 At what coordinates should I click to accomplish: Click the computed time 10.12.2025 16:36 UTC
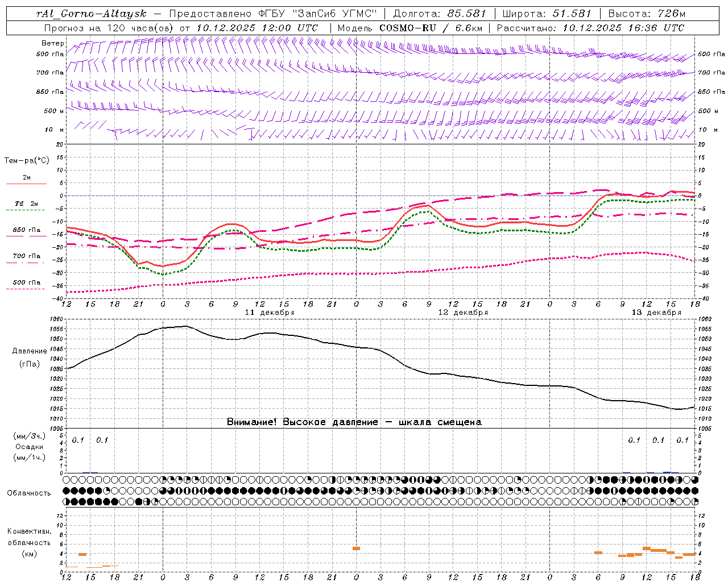[x=623, y=28]
